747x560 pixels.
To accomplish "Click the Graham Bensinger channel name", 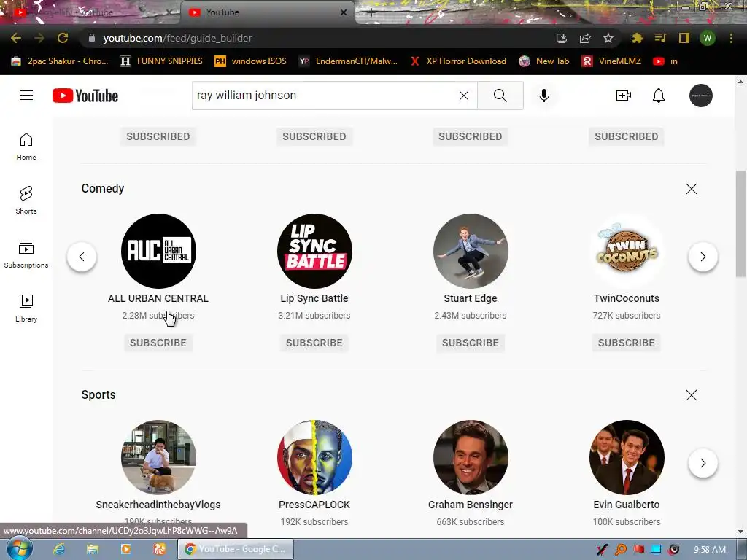I will click(x=471, y=505).
